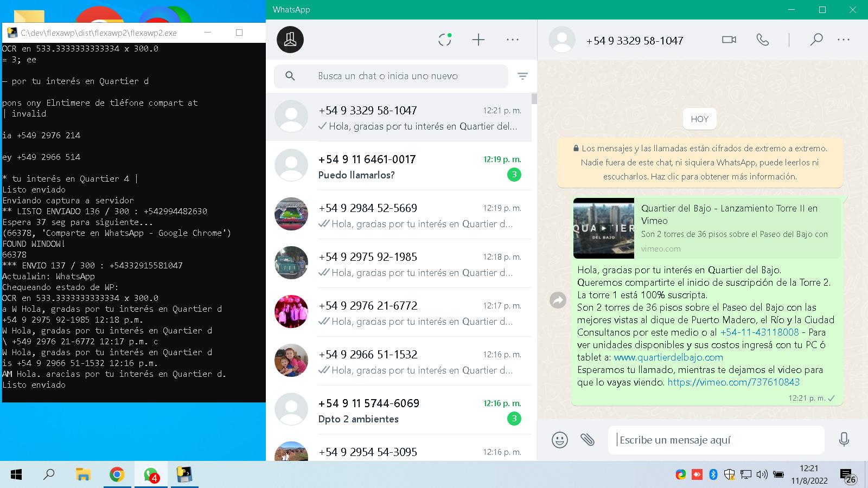
Task: Click contact name in conversation header
Action: (x=635, y=41)
